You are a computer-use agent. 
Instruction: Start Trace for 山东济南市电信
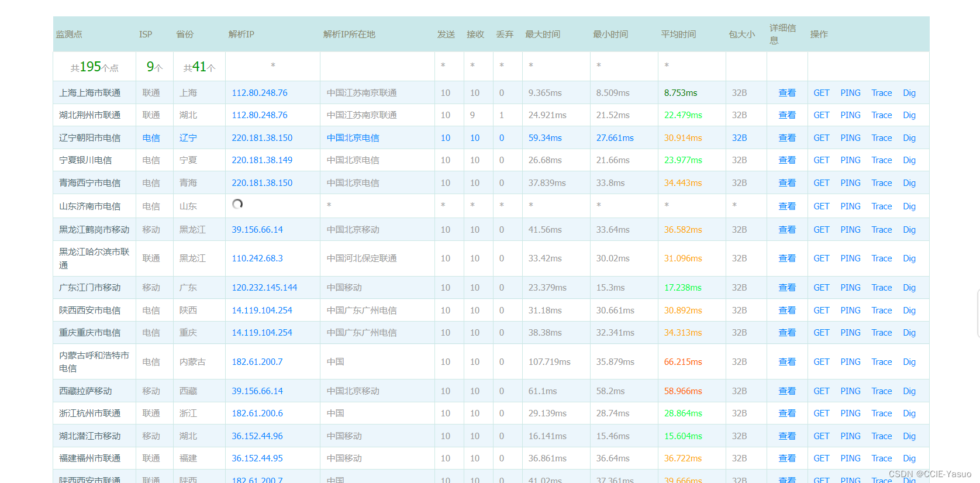pos(882,206)
